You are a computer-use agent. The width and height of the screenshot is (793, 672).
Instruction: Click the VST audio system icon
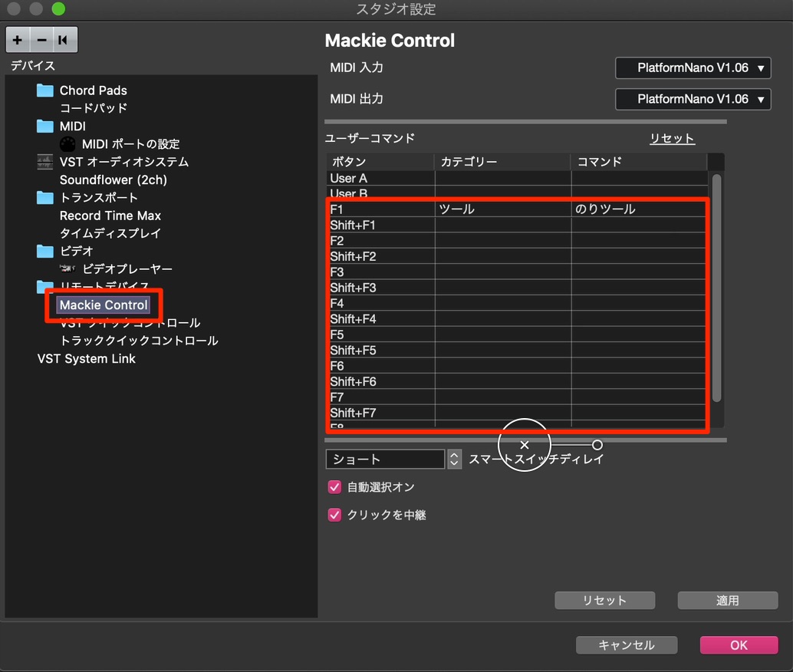[x=45, y=162]
